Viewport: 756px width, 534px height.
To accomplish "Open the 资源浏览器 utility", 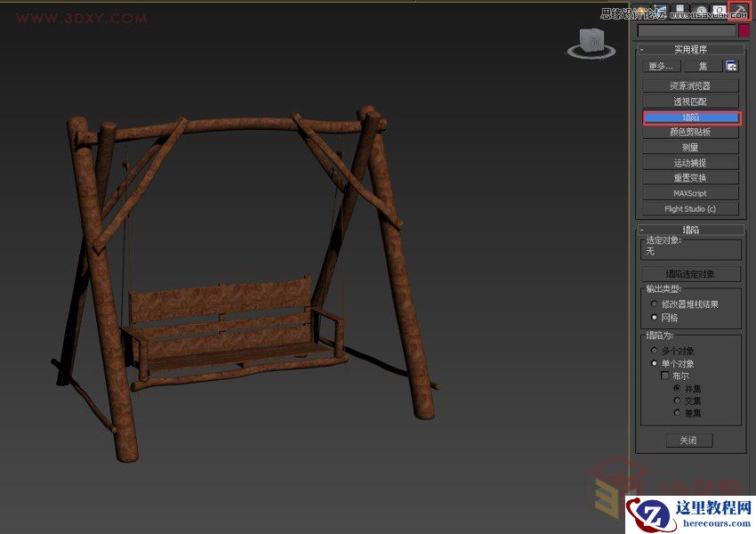I will coord(690,85).
